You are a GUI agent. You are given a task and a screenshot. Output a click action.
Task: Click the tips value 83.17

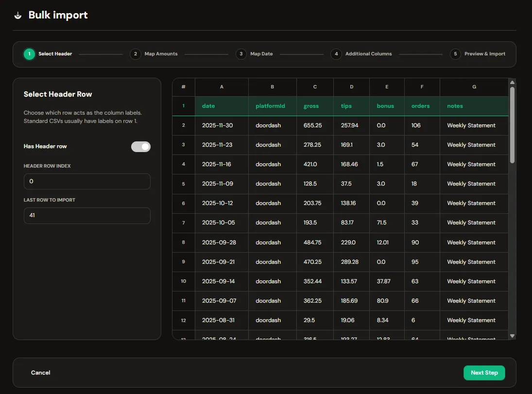(351, 223)
